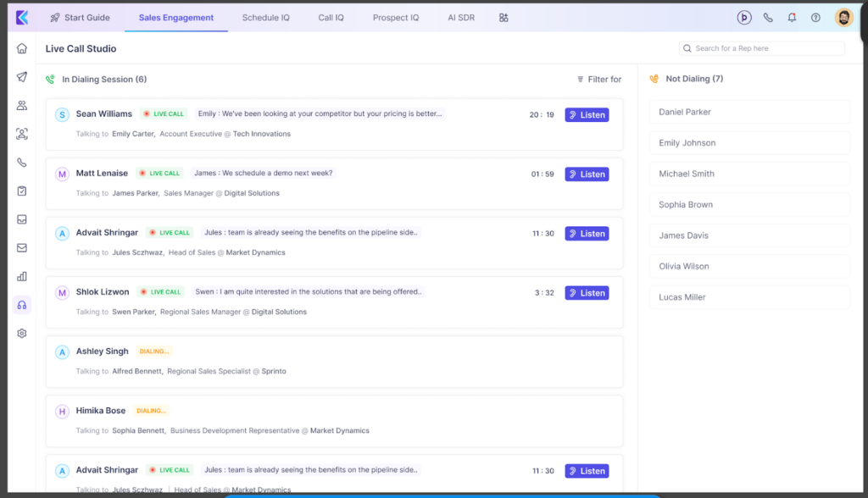Switch to the Prospect IQ tab

click(x=396, y=18)
